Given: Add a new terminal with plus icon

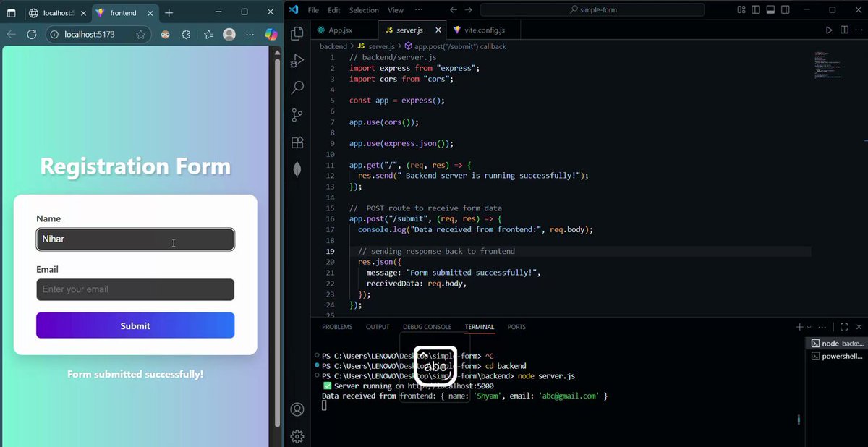Looking at the screenshot, I should [x=799, y=327].
